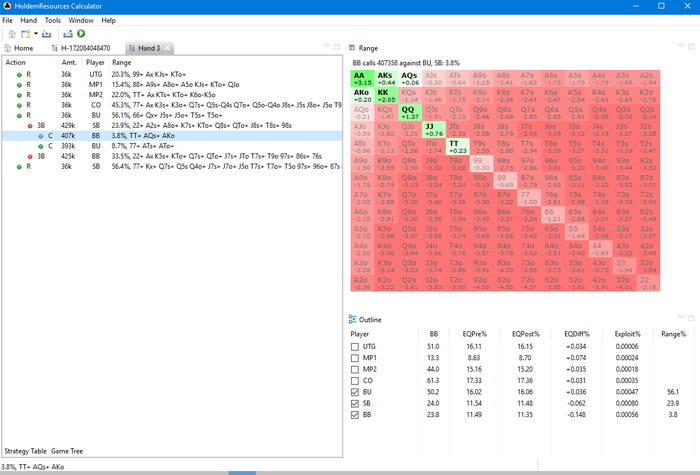Start calculation with the green play icon
This screenshot has height=475, width=700.
(81, 33)
